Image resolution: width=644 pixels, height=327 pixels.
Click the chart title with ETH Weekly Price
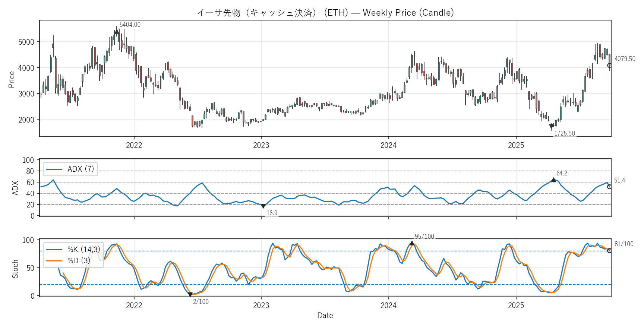(325, 13)
